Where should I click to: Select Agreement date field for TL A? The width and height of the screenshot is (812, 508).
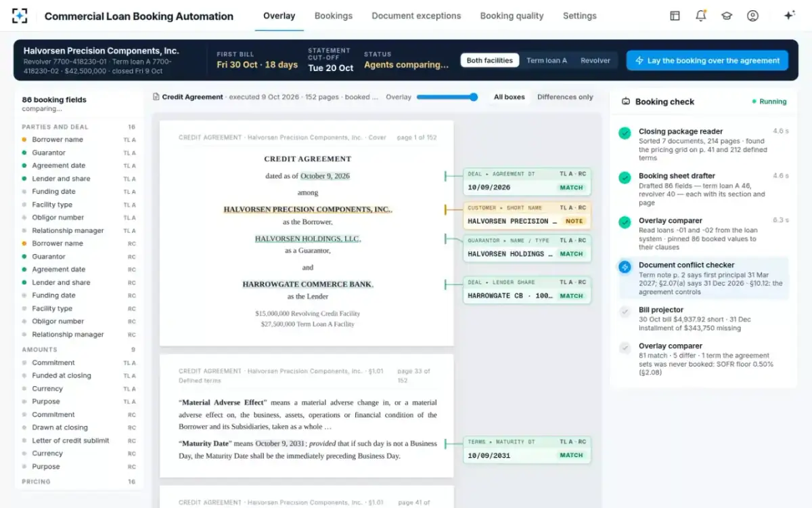click(x=78, y=165)
